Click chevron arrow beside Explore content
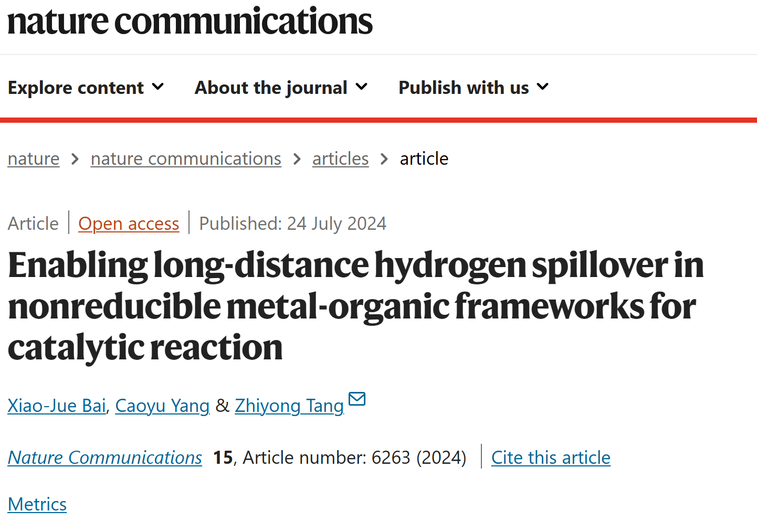Image resolution: width=757 pixels, height=532 pixels. (158, 87)
